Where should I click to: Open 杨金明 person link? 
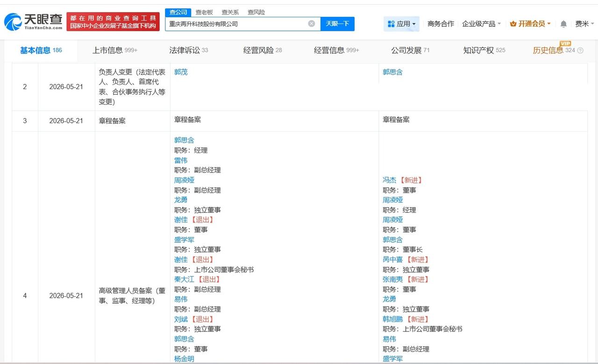(x=184, y=359)
